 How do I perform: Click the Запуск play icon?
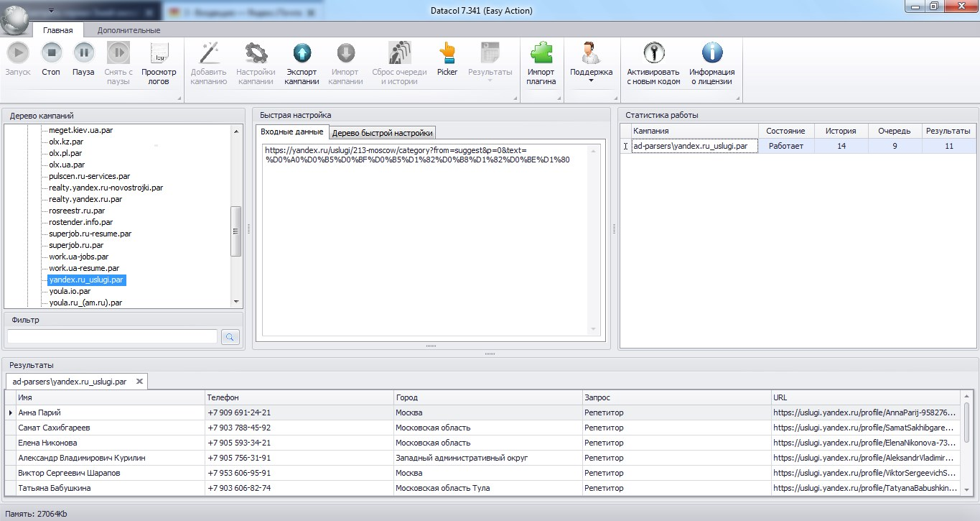point(18,52)
